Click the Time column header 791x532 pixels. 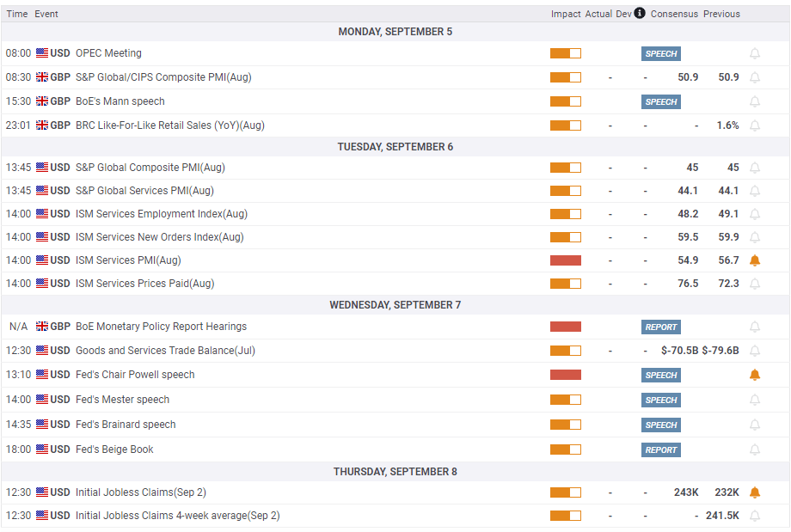tap(17, 14)
